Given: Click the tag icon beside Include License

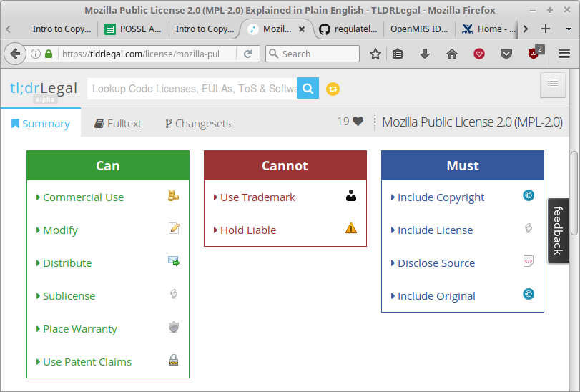Looking at the screenshot, I should point(529,228).
